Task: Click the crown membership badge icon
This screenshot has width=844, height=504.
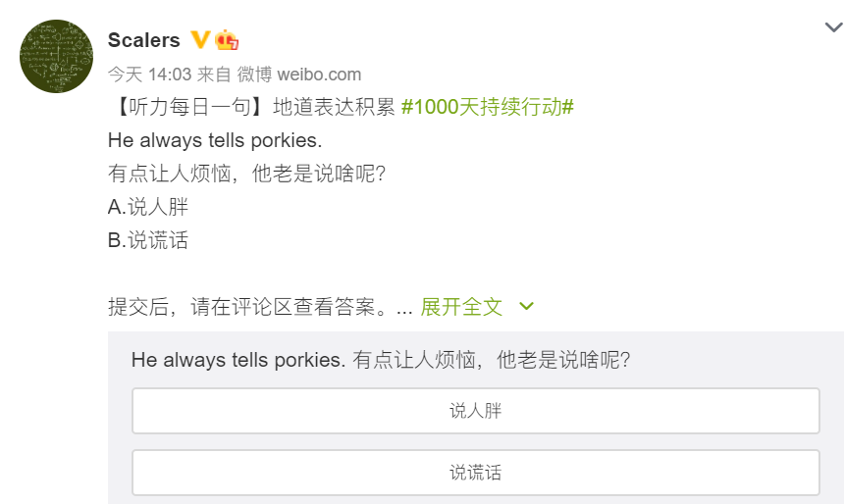Action: tap(227, 40)
